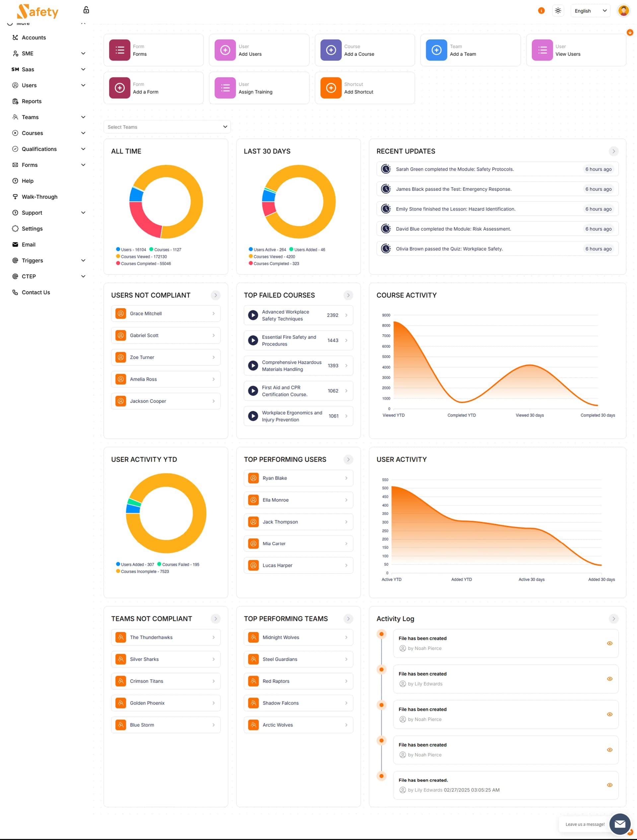
Task: Click the Add a Team blue icon
Action: click(x=436, y=50)
